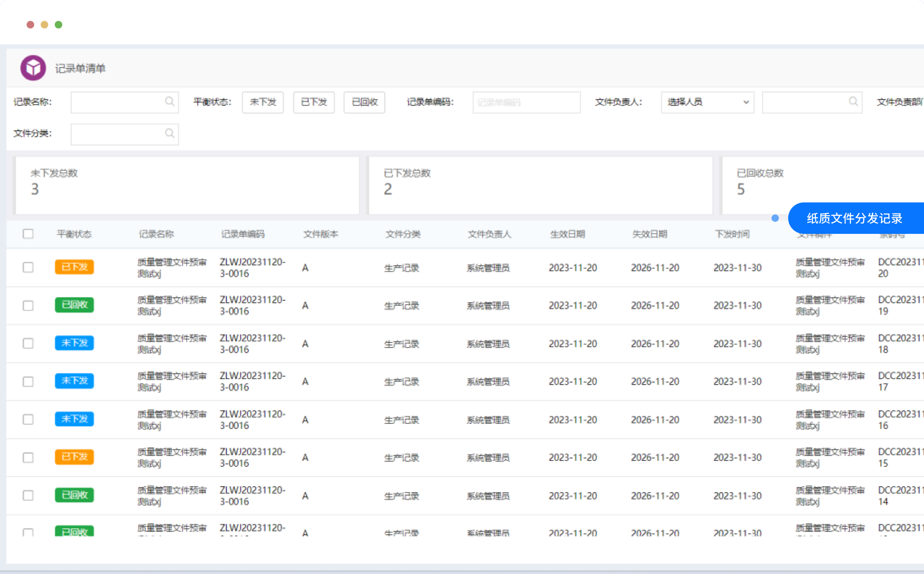Click the orange 已下发 badge in first row
The image size is (924, 574).
74,267
